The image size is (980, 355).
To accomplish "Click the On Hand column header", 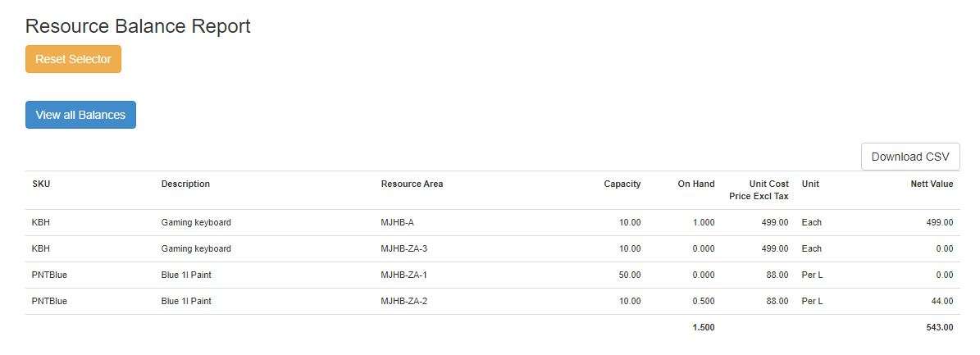I will click(x=695, y=184).
